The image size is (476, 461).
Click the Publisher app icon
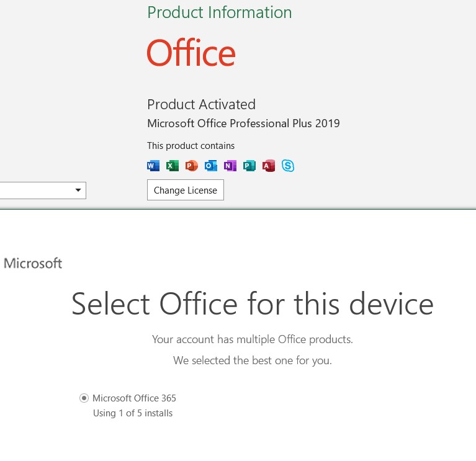pos(249,166)
